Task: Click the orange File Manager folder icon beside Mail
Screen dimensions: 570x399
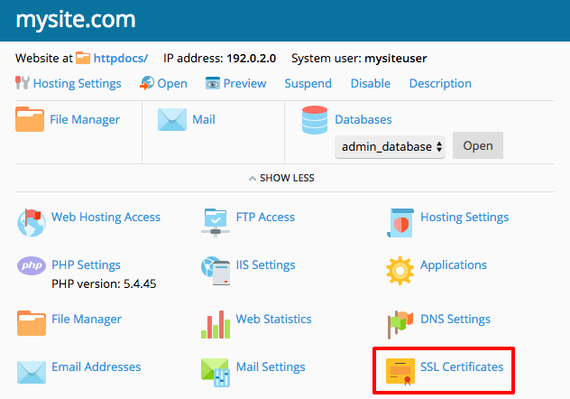Action: (30, 119)
